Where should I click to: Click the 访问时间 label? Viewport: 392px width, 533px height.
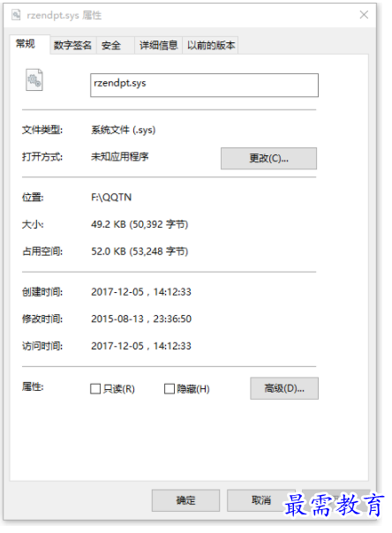pos(42,346)
